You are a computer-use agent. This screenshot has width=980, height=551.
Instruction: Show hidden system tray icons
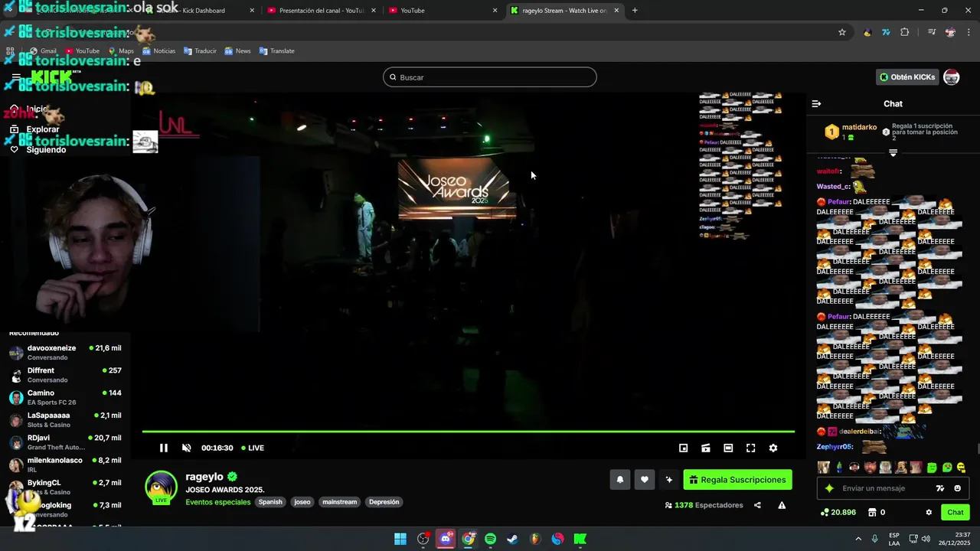click(x=857, y=539)
